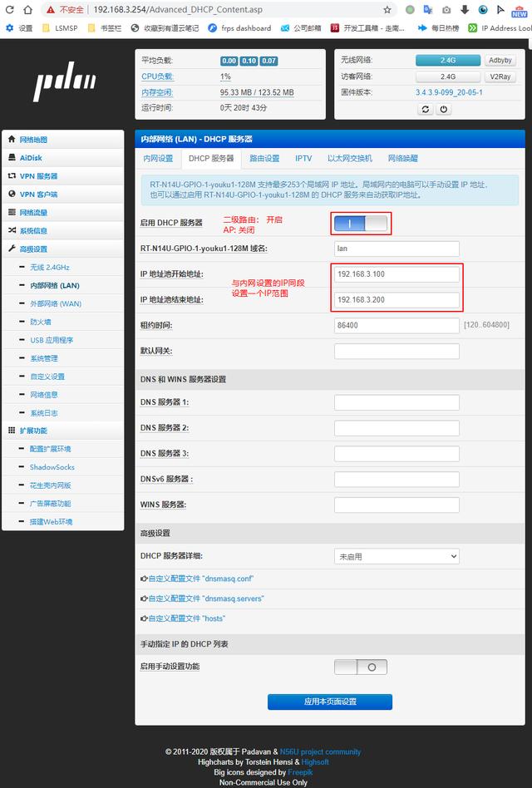
Task: Open the 设置 bookmark
Action: (19, 28)
